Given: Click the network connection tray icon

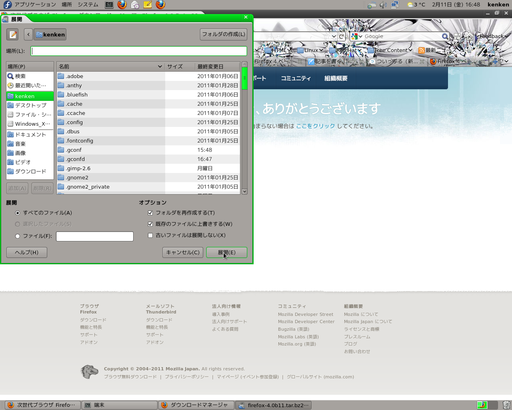Looking at the screenshot, I should click(x=395, y=5).
